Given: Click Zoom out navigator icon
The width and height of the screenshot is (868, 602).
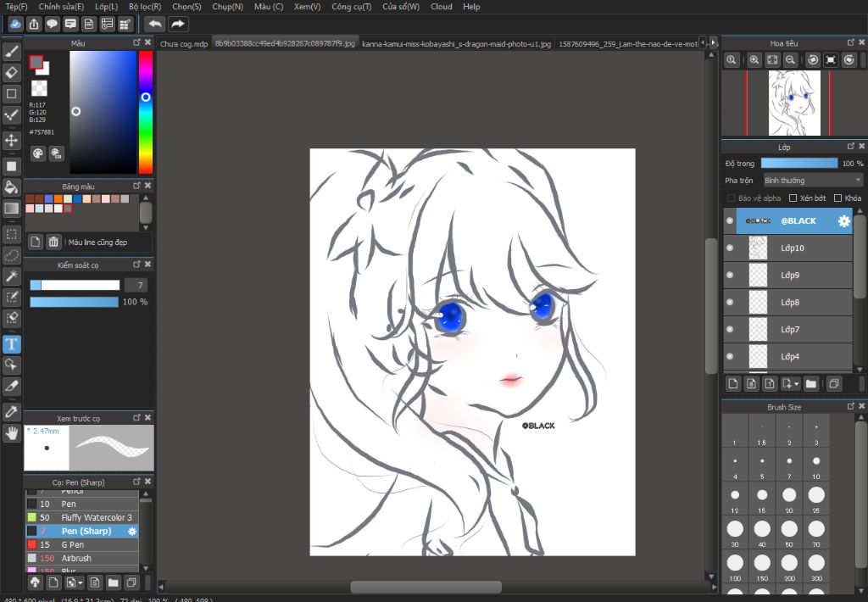Looking at the screenshot, I should click(791, 60).
